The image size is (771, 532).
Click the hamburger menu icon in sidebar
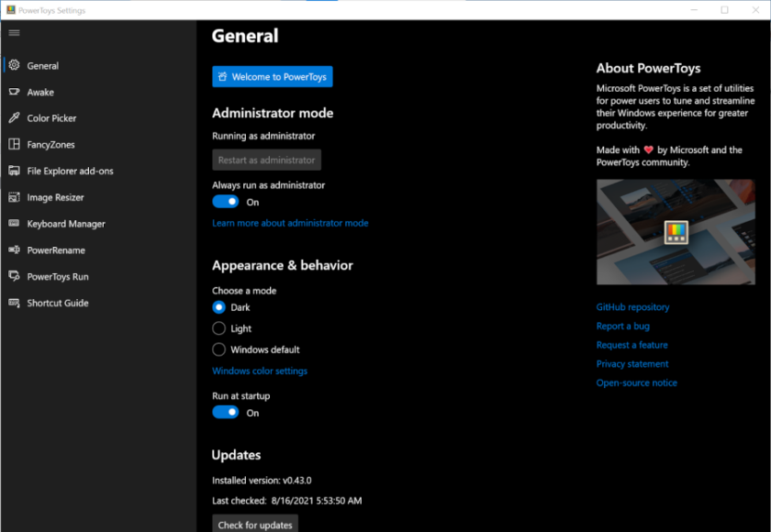tap(15, 33)
